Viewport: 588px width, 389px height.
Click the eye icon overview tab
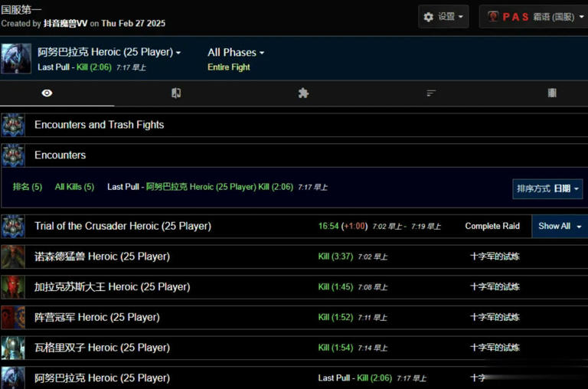pos(47,93)
